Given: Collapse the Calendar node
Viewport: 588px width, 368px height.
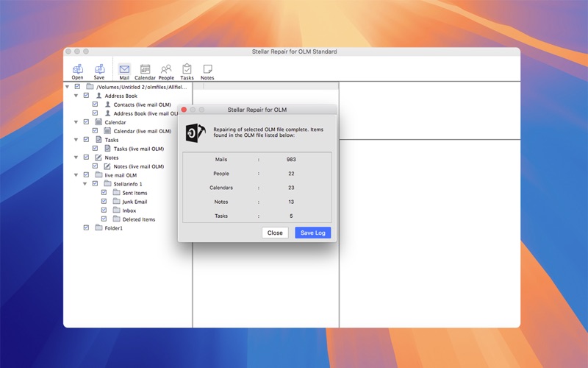Looking at the screenshot, I should click(x=76, y=122).
